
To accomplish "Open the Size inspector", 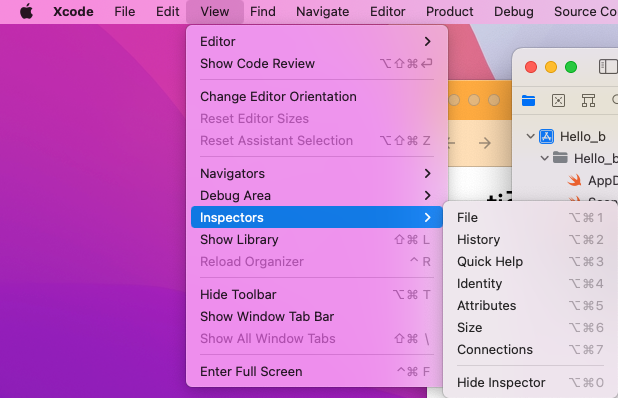I will point(530,327).
